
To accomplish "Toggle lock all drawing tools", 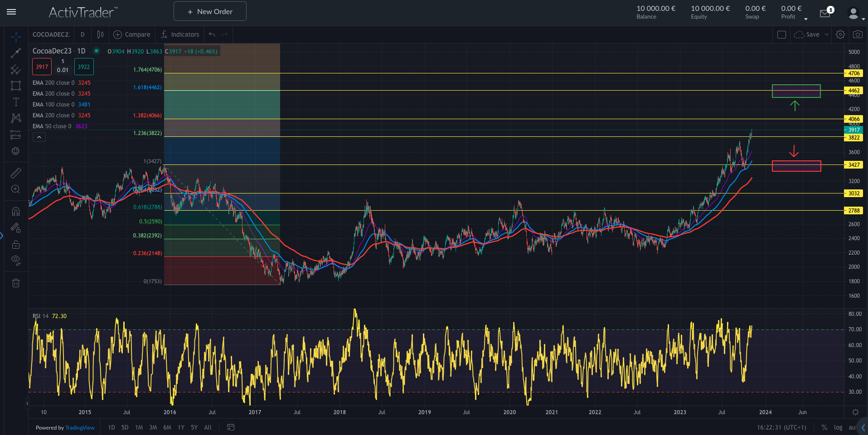I will 16,245.
